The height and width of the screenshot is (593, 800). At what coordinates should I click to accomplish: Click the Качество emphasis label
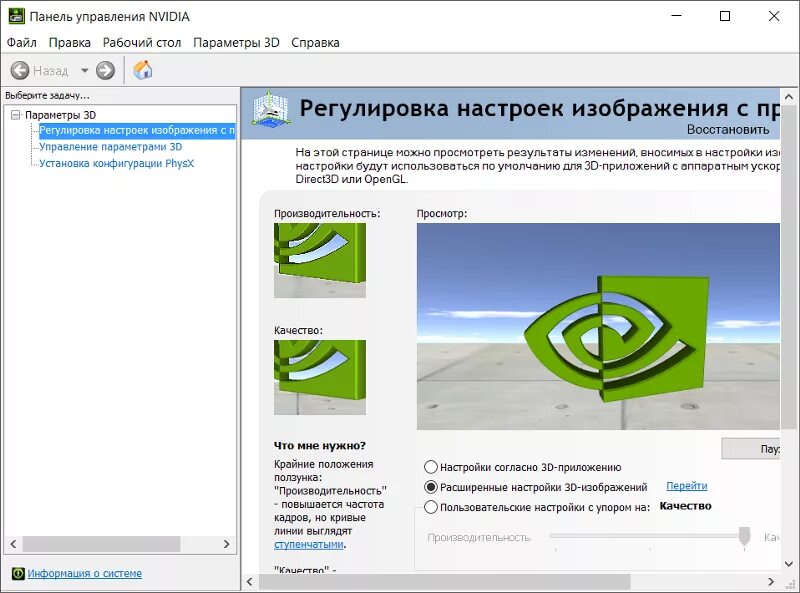685,506
